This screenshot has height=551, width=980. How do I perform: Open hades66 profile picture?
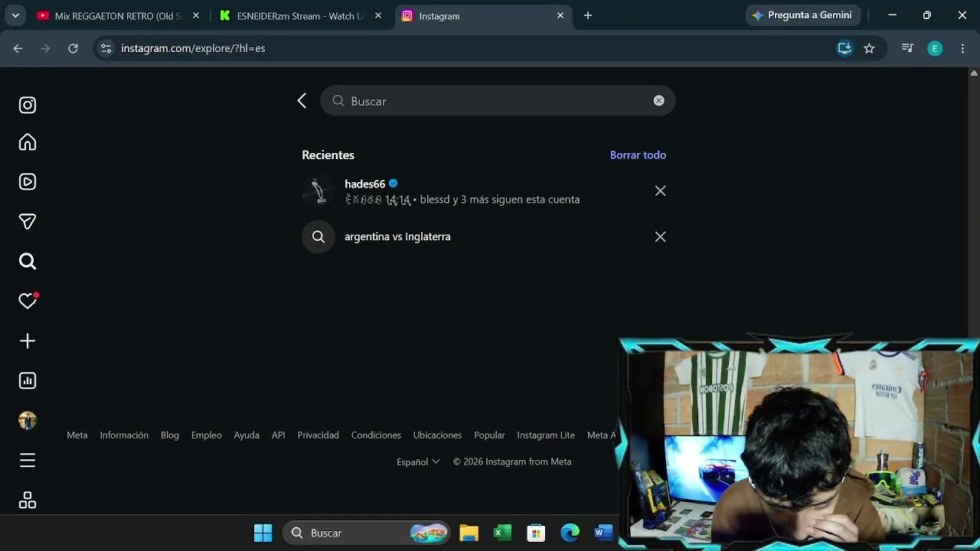[x=318, y=191]
